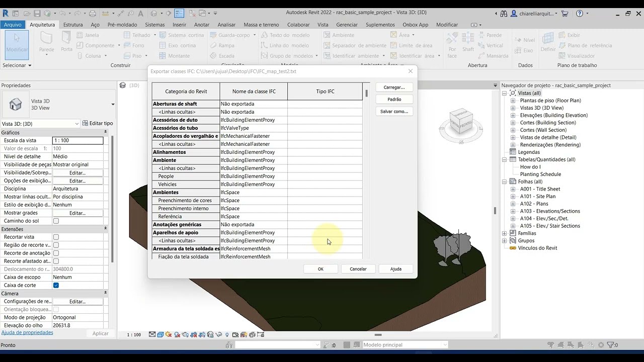Click the Carregar... button in the dialog
The width and height of the screenshot is (644, 362).
click(394, 87)
